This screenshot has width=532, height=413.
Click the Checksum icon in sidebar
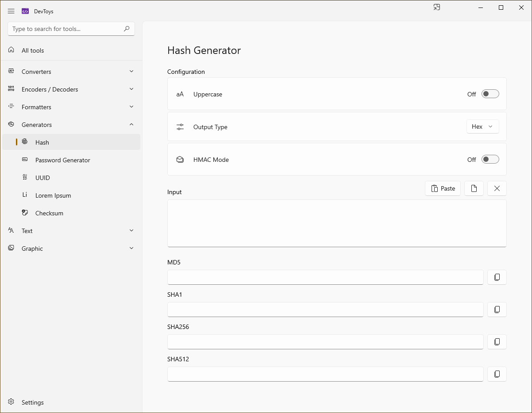25,213
